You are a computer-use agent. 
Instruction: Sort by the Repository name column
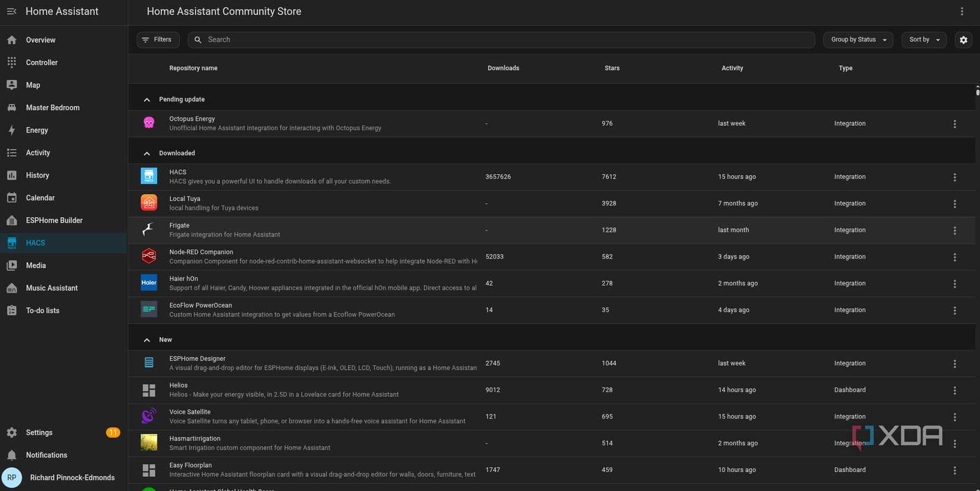tap(193, 68)
